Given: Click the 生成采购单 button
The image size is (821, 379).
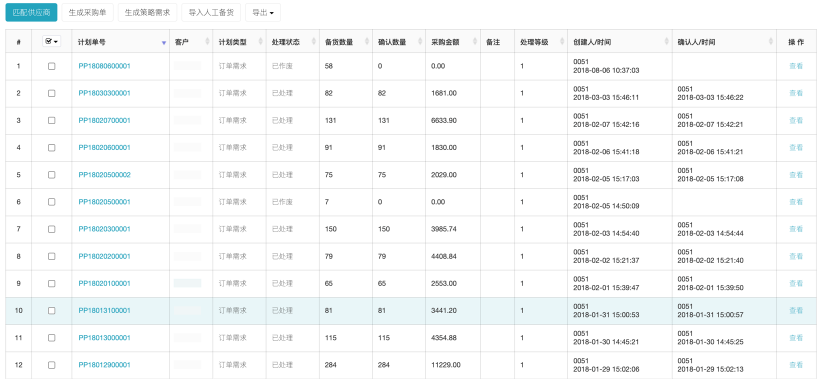Looking at the screenshot, I should 87,13.
